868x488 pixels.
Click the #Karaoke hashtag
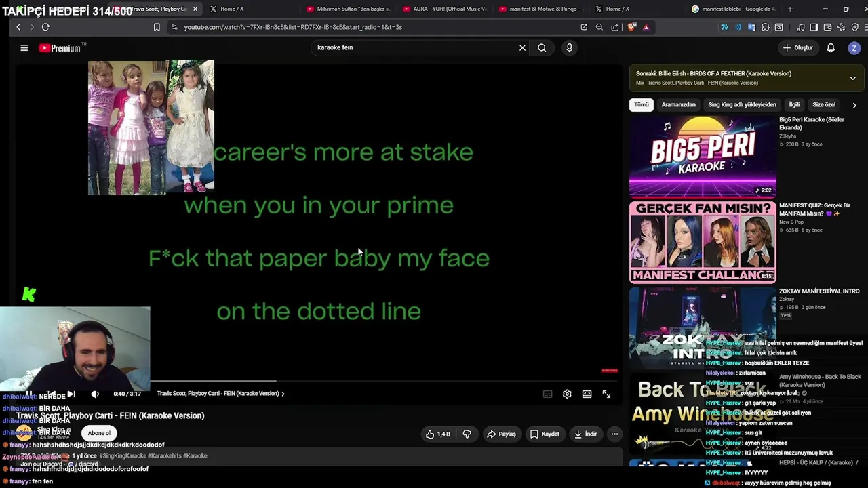tap(195, 456)
